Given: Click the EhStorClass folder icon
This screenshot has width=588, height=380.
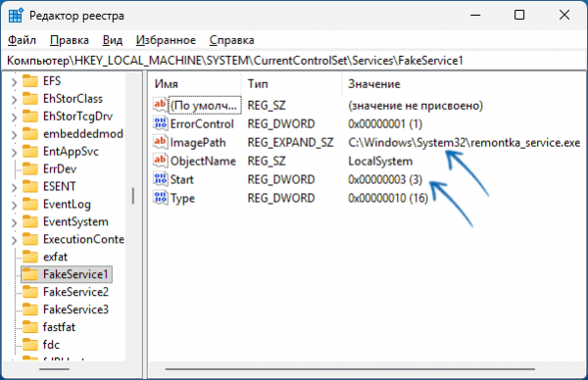Looking at the screenshot, I should click(x=30, y=99).
